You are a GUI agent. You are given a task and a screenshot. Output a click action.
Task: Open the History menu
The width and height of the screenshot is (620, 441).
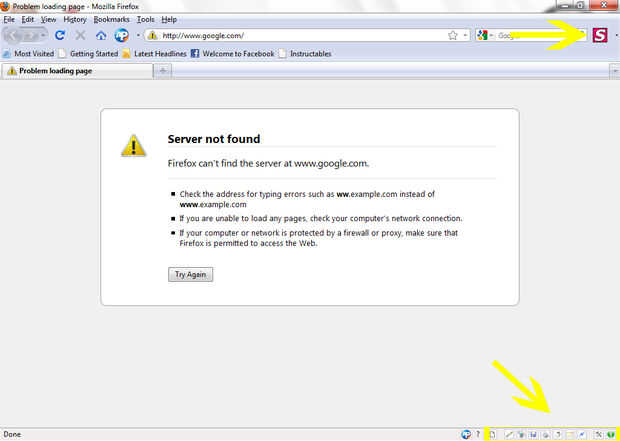pos(75,19)
